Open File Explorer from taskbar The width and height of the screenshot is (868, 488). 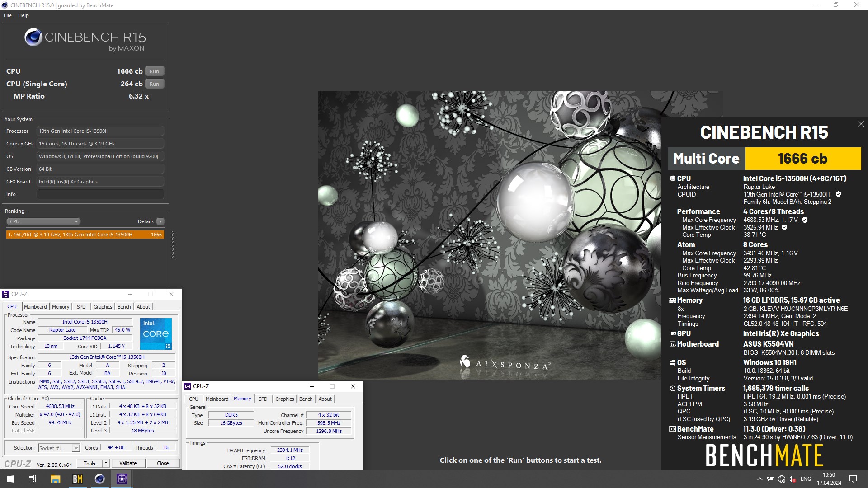(x=55, y=479)
